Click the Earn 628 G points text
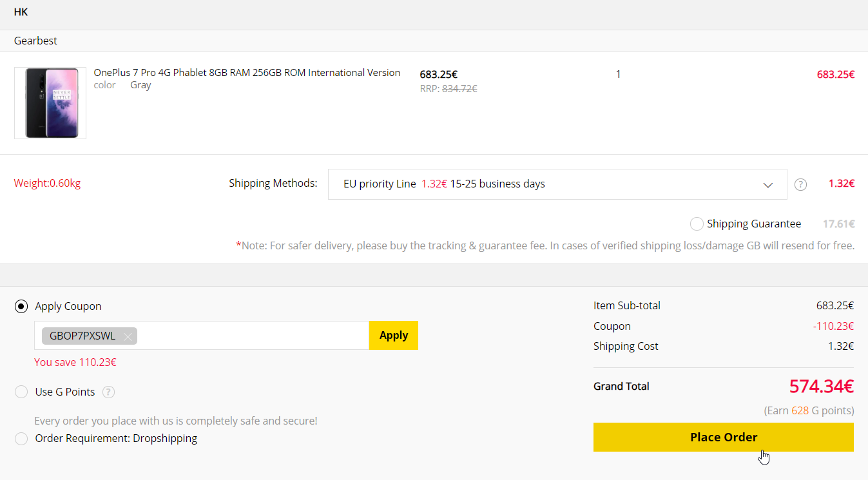The height and width of the screenshot is (480, 868). [x=809, y=410]
